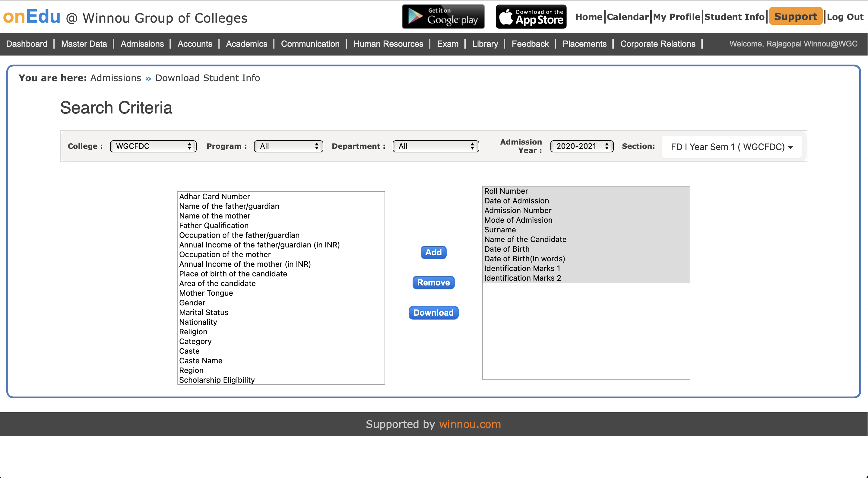The height and width of the screenshot is (478, 868).
Task: Click the Admissions breadcrumb link
Action: tap(116, 78)
